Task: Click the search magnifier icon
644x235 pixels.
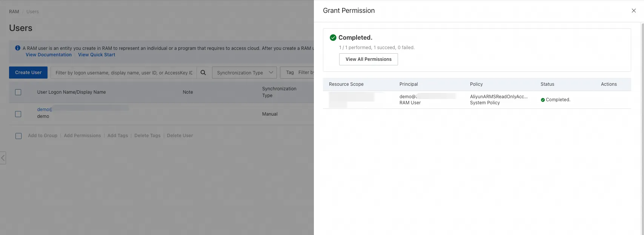Action: 203,73
